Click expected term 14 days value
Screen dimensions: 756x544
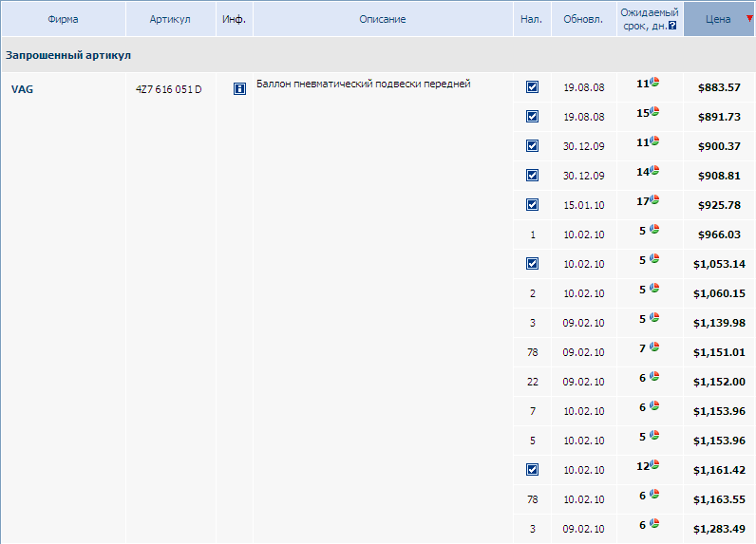(x=643, y=172)
